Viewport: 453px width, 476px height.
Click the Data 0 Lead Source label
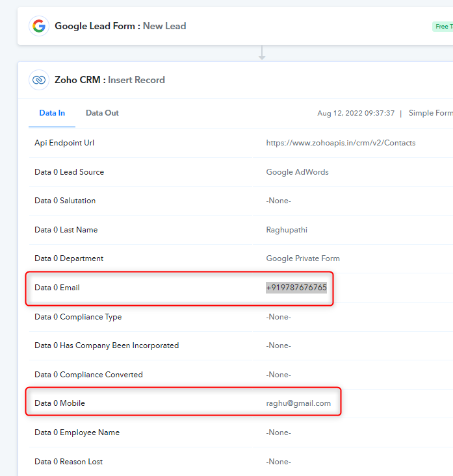[70, 172]
